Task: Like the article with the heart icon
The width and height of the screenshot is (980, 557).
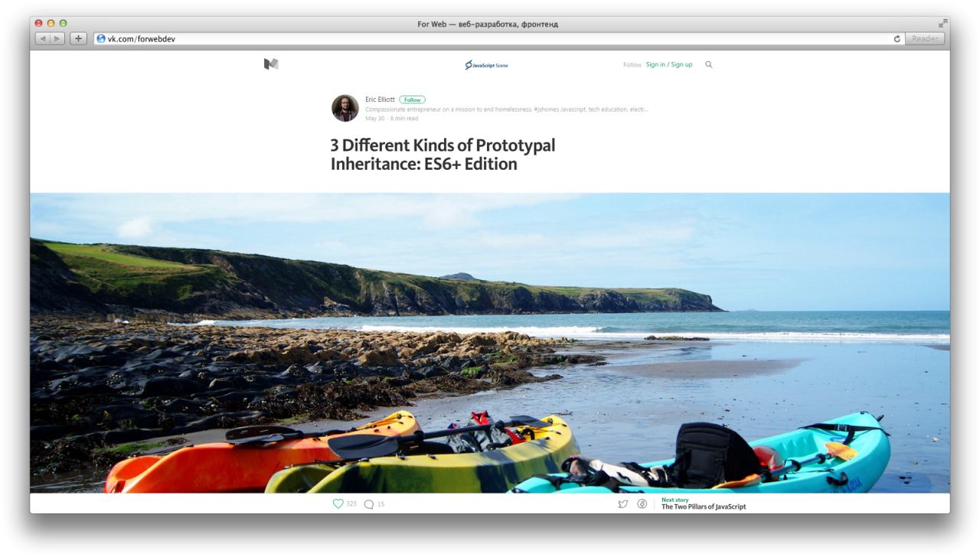Action: [x=338, y=504]
